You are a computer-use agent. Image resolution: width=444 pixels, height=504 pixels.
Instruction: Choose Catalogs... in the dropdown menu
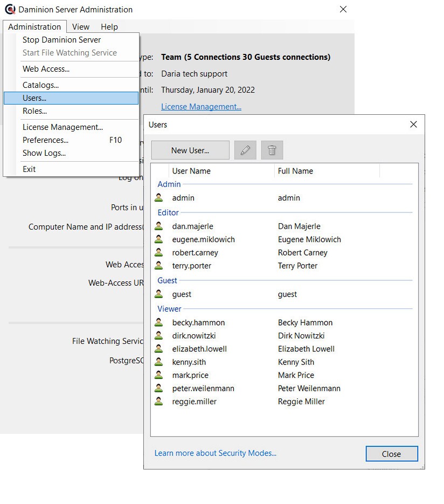point(40,85)
